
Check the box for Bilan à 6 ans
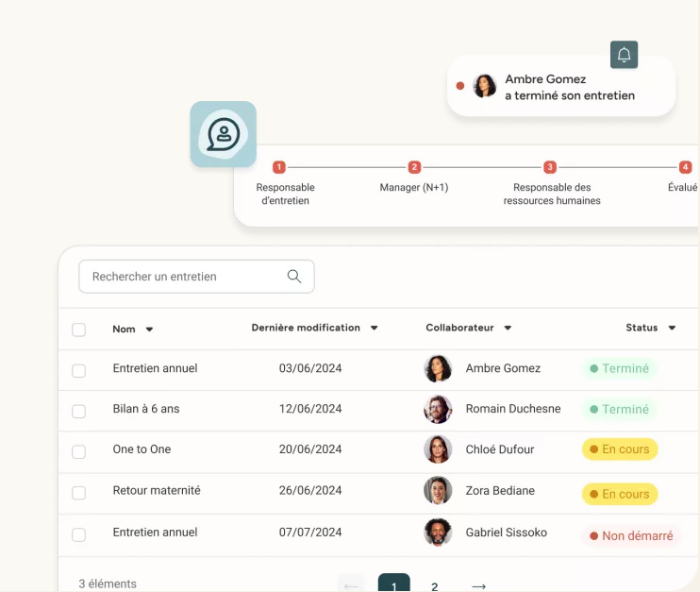click(79, 411)
